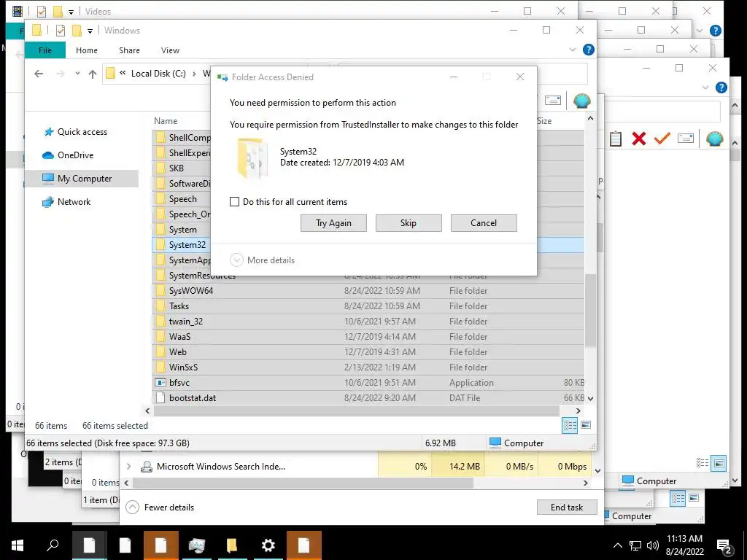The height and width of the screenshot is (560, 747).
Task: Open the Share ribbon tab
Action: 130,50
